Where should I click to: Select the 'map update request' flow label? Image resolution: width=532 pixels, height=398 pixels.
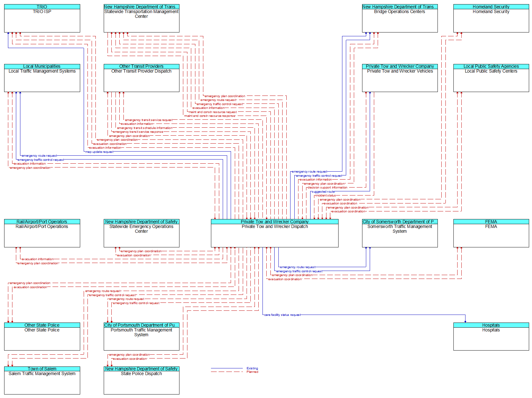click(99, 152)
